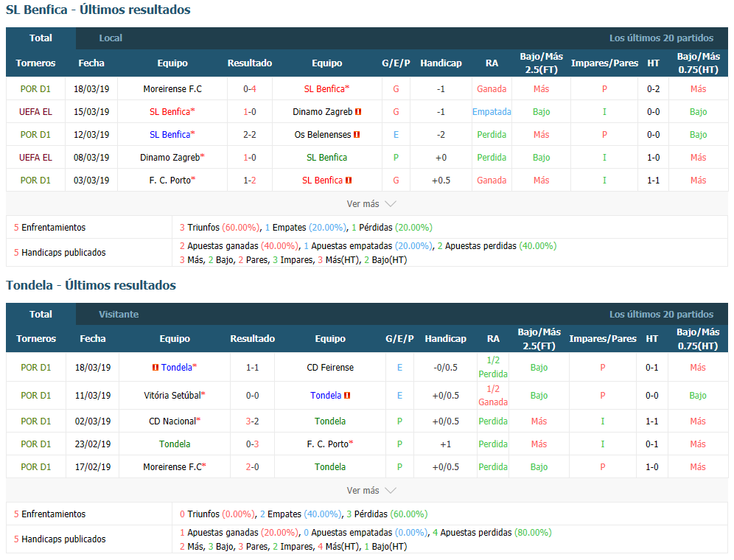This screenshot has width=734, height=560.
Task: Click the date 12/03/19
Action: point(91,135)
